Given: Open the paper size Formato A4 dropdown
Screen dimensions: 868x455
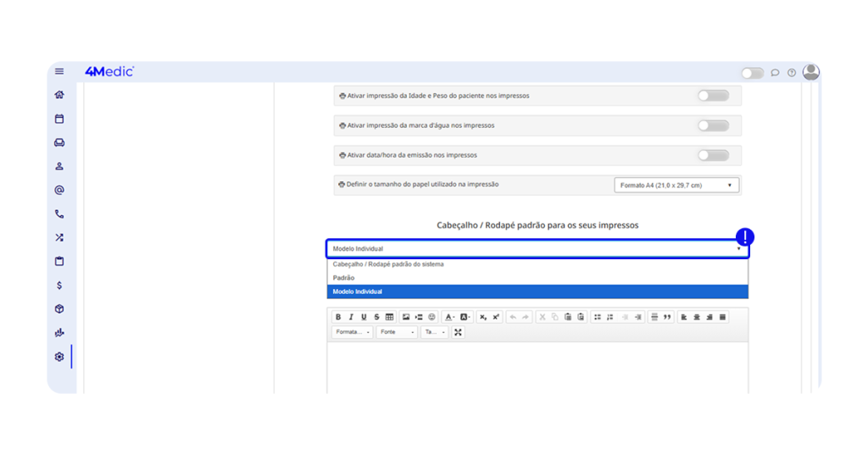Looking at the screenshot, I should (676, 185).
